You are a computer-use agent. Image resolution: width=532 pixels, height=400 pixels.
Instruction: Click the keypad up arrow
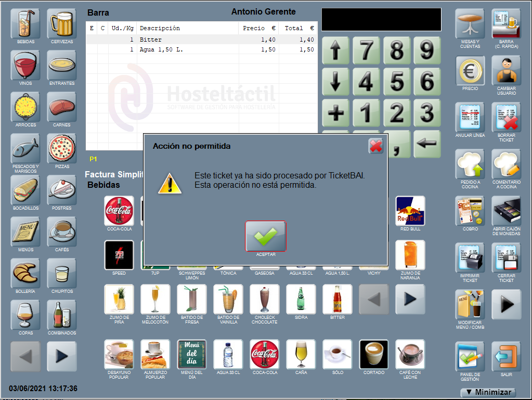tap(335, 50)
